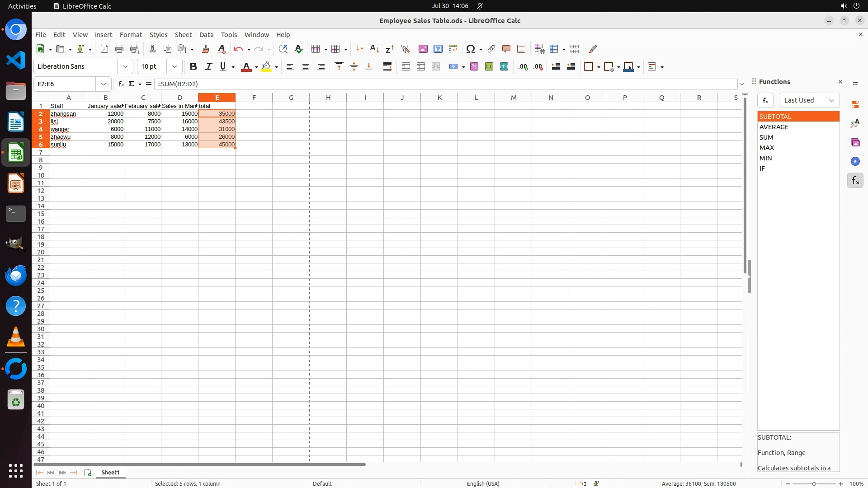Click the Name Box showing E2:E6
Image resolution: width=868 pixels, height=488 pixels.
click(x=66, y=84)
